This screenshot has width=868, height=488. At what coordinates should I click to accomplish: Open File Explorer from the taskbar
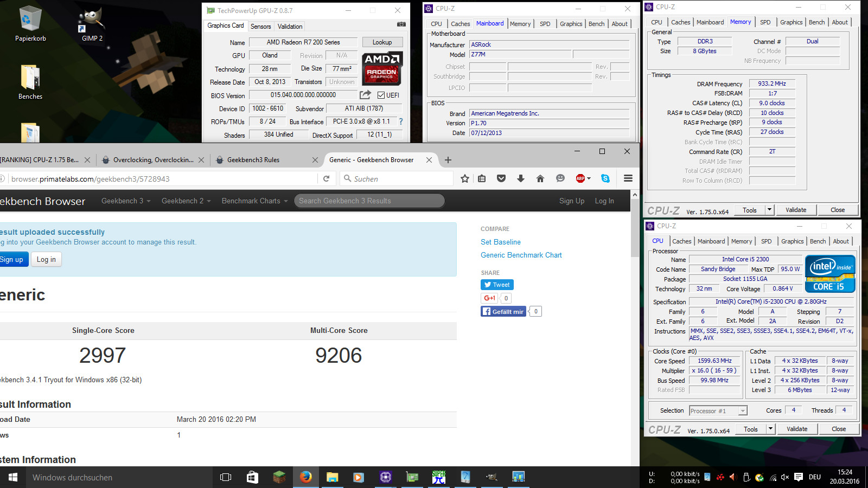coord(332,477)
